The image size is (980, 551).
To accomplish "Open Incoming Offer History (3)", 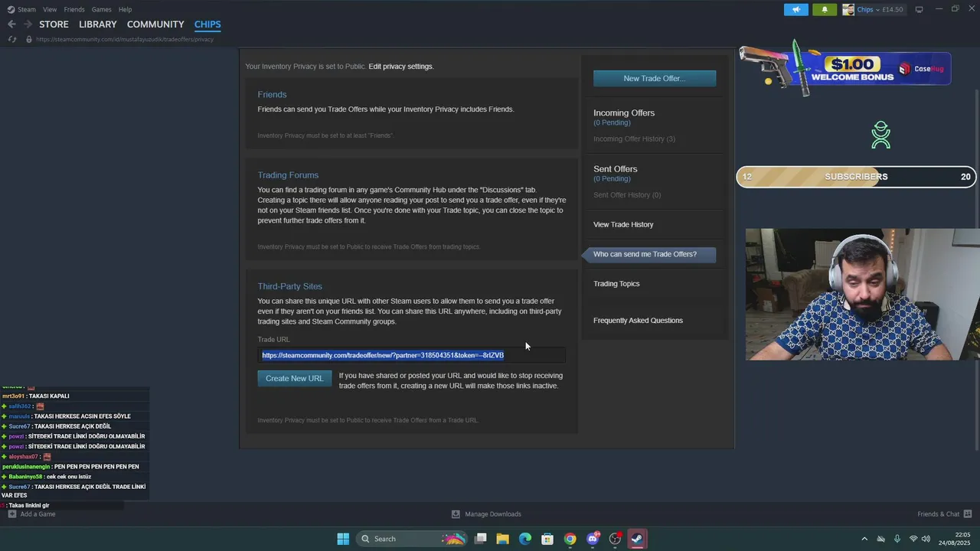I will pyautogui.click(x=634, y=139).
